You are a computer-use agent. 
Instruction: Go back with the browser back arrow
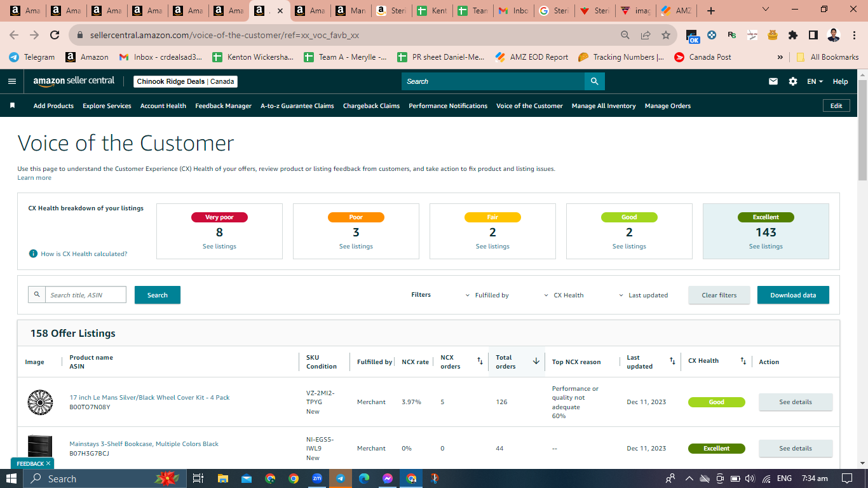pos(14,35)
